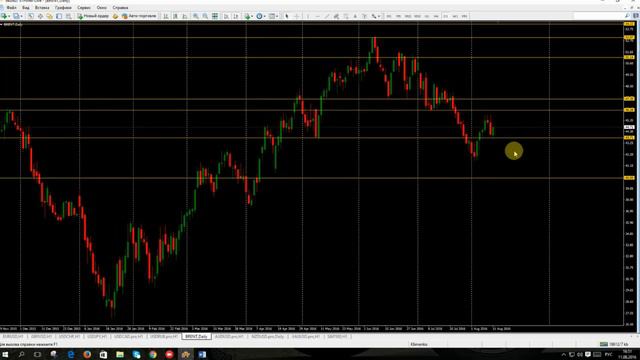Expand the Profiles dropdown arrow
The width and height of the screenshot is (640, 360).
pos(21,16)
